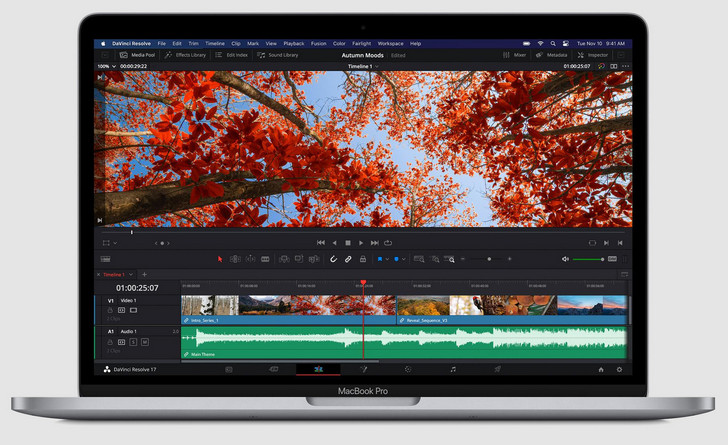Screen dimensions: 728x445
Task: Click the Detail Zoom icon
Action: pyautogui.click(x=435, y=259)
